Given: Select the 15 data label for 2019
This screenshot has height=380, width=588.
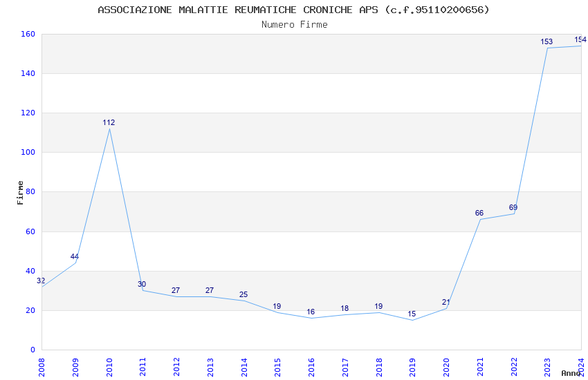Looking at the screenshot, I should 412,314.
